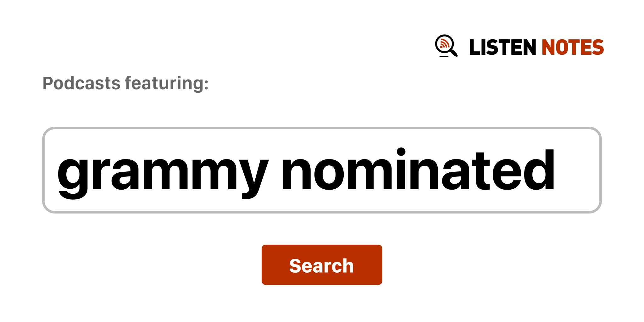Open the black "LISTEN" wordmark link
The height and width of the screenshot is (322, 644).
click(502, 47)
